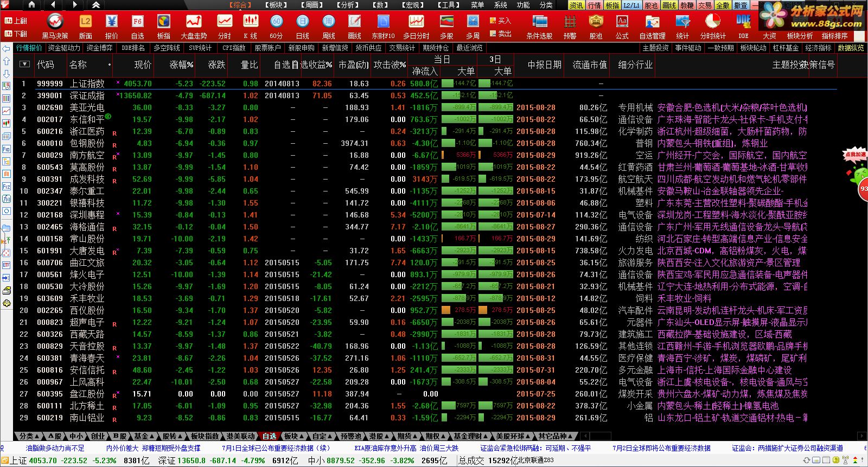
Task: Open the dropdown arrow beside 代码 header
Action: (24, 64)
